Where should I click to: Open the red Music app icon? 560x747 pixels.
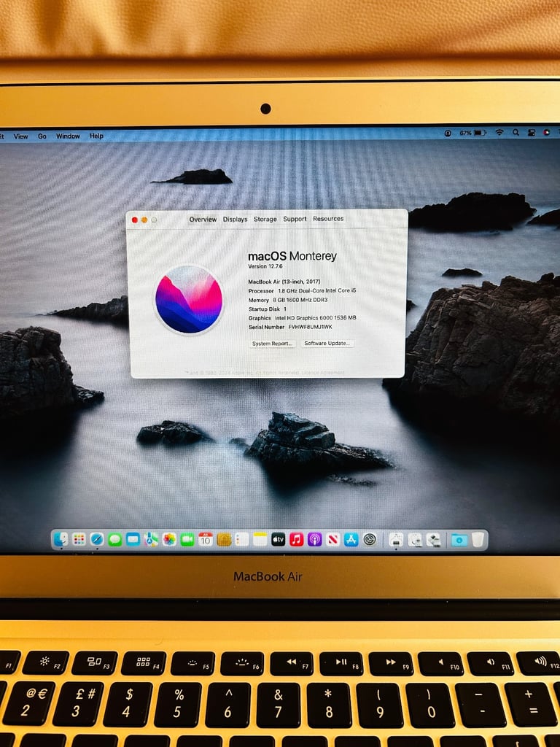(x=296, y=539)
